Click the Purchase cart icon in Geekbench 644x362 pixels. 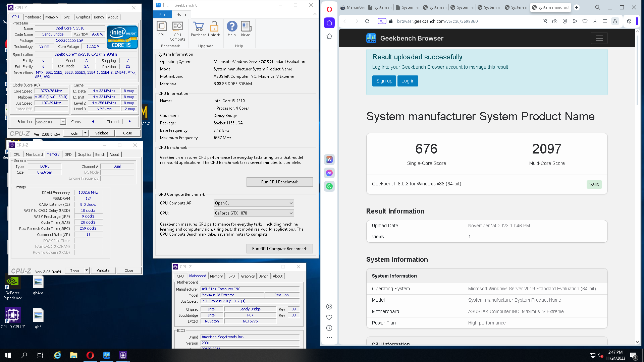pos(198,29)
